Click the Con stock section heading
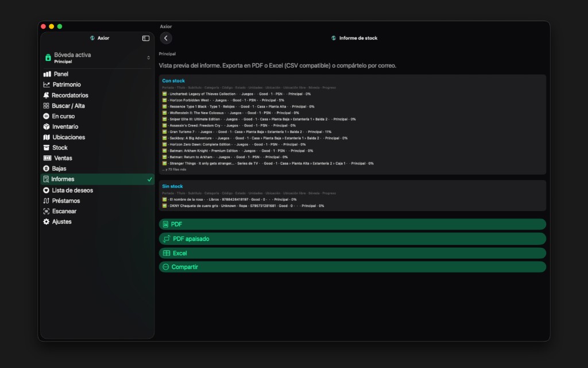Screen dimensions: 588x368 (173, 80)
